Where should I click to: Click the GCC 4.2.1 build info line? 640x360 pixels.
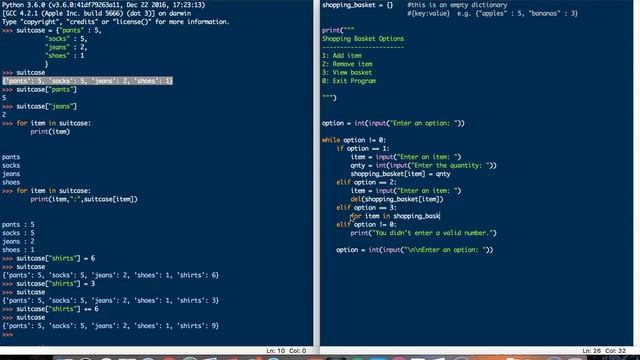click(x=96, y=13)
